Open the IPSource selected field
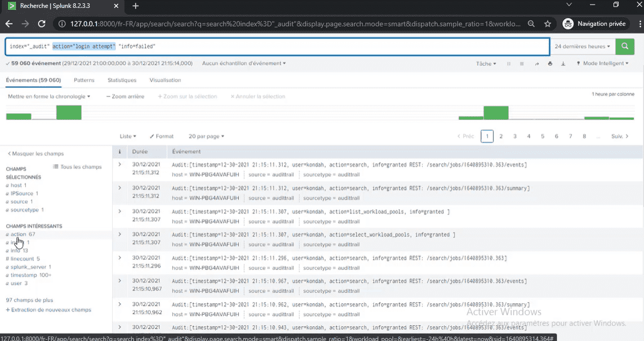Image resolution: width=644 pixels, height=341 pixels. click(x=22, y=193)
